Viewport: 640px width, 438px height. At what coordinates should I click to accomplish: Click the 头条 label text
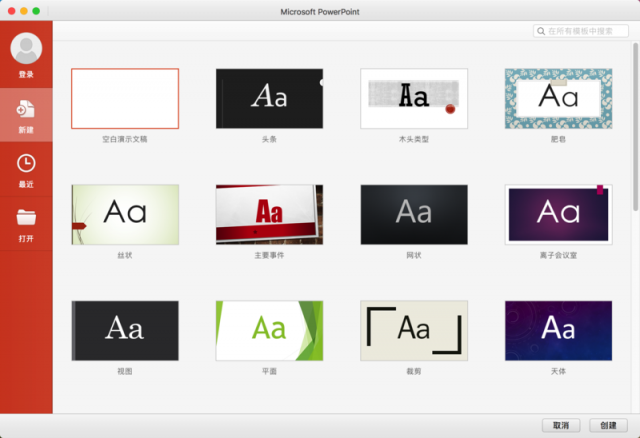click(x=269, y=139)
